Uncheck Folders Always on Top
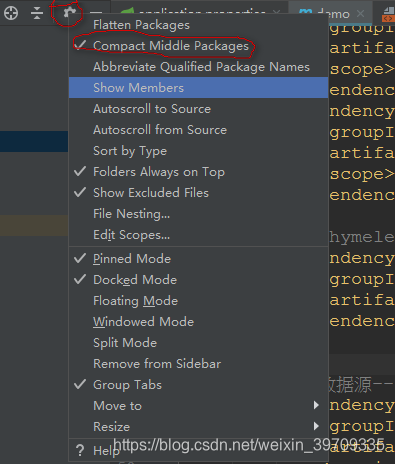 [198, 172]
